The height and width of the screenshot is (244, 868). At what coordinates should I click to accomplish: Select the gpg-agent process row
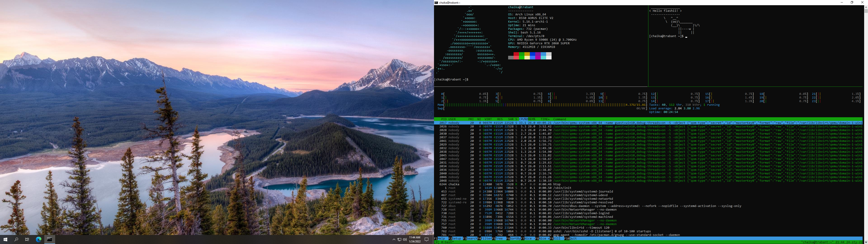point(648,235)
